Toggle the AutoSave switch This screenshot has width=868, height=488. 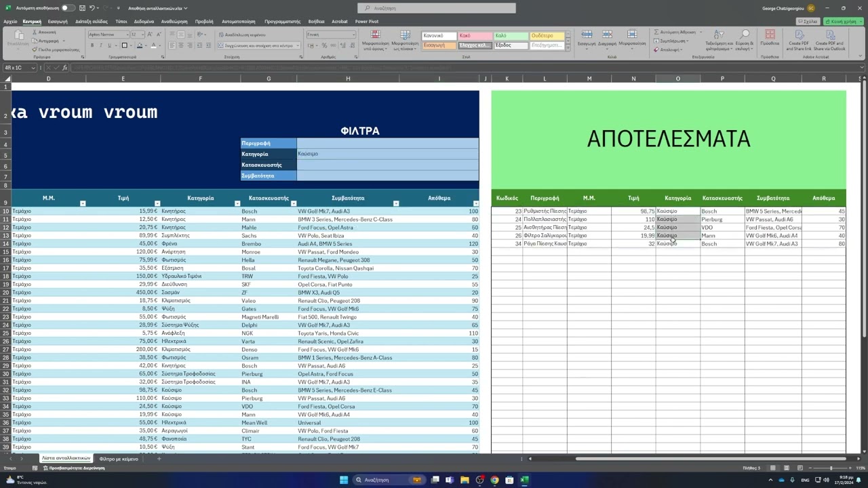click(68, 8)
